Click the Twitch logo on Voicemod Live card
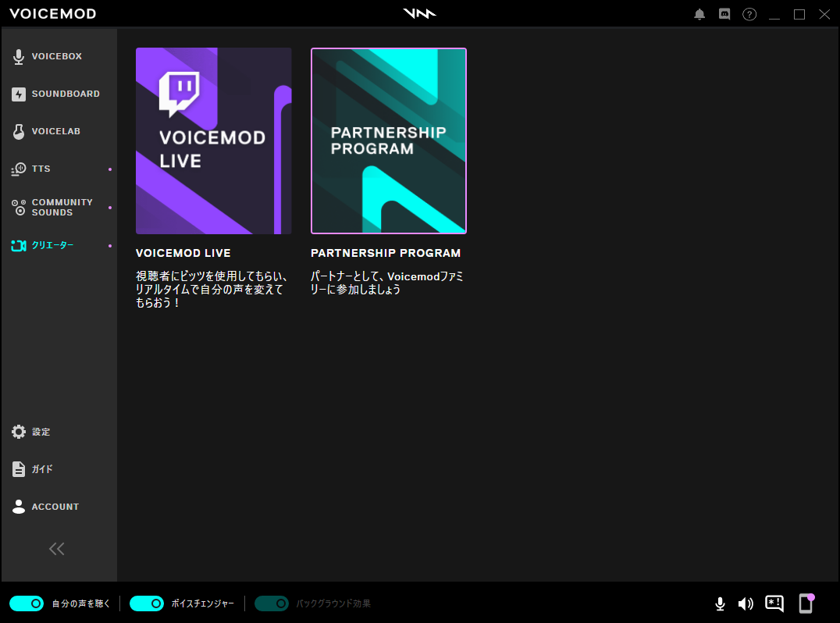This screenshot has height=623, width=840. [x=180, y=94]
